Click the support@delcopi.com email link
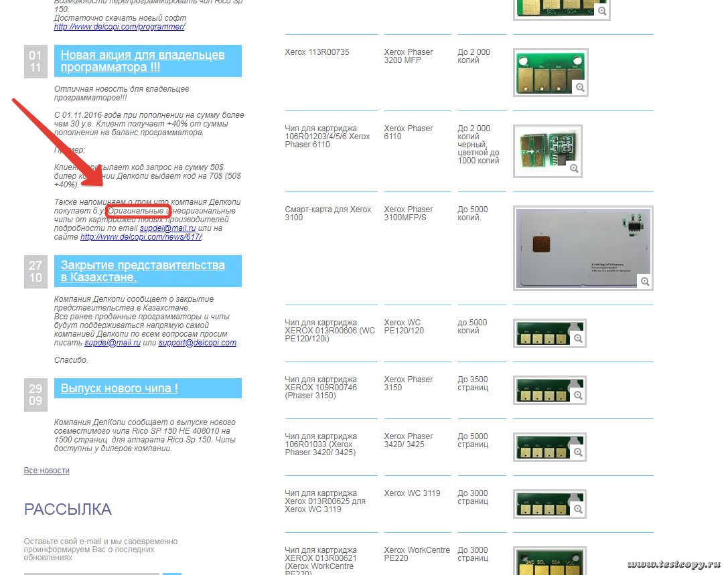The image size is (728, 575). 198,343
